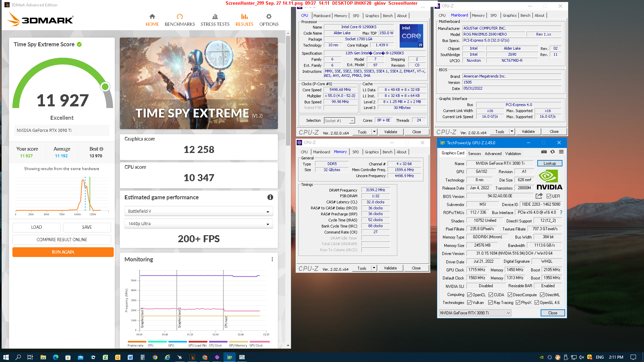Screen dimensions: 644x362
Task: Click COMPARE RESULT ONLINE
Action: coord(62,240)
